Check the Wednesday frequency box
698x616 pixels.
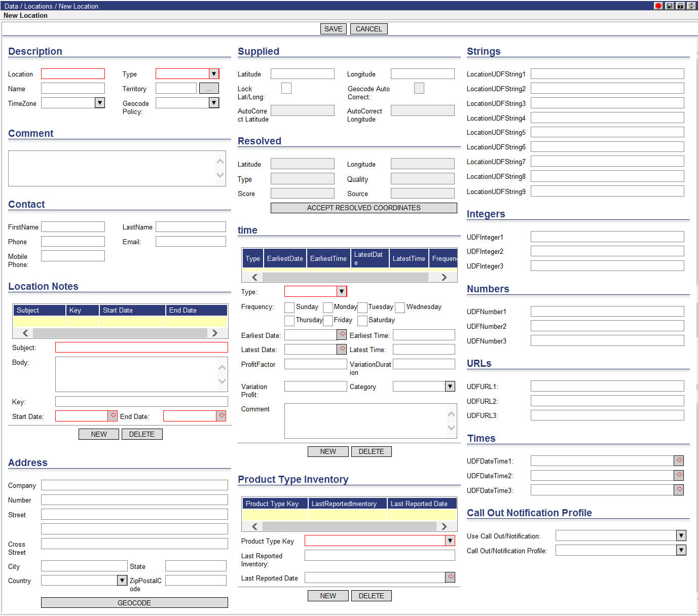click(400, 307)
